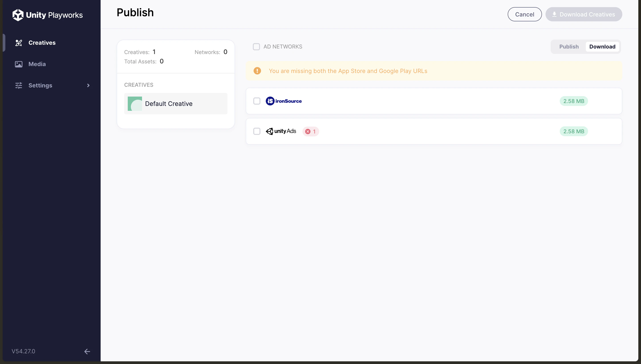
Task: Collapse the sidebar with the back arrow
Action: 87,352
